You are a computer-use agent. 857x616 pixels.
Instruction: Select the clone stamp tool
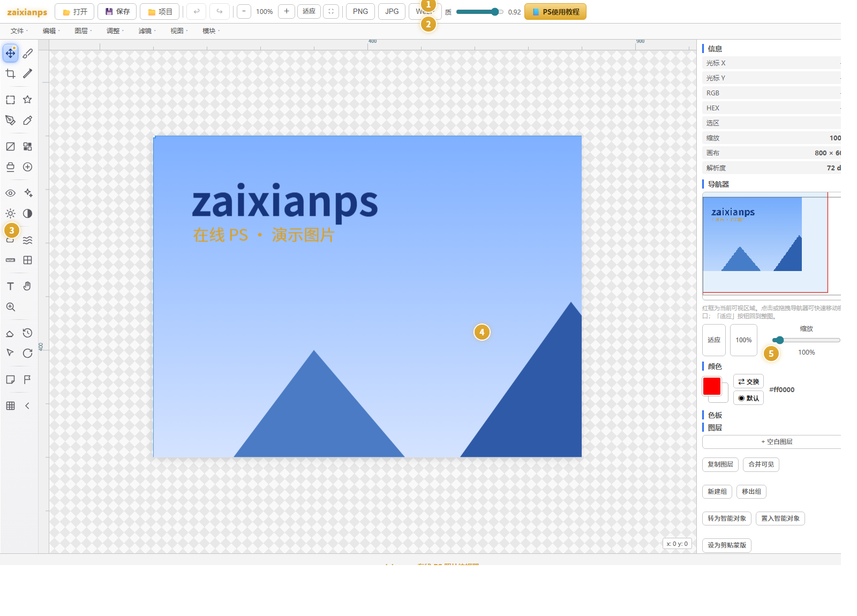click(x=10, y=167)
